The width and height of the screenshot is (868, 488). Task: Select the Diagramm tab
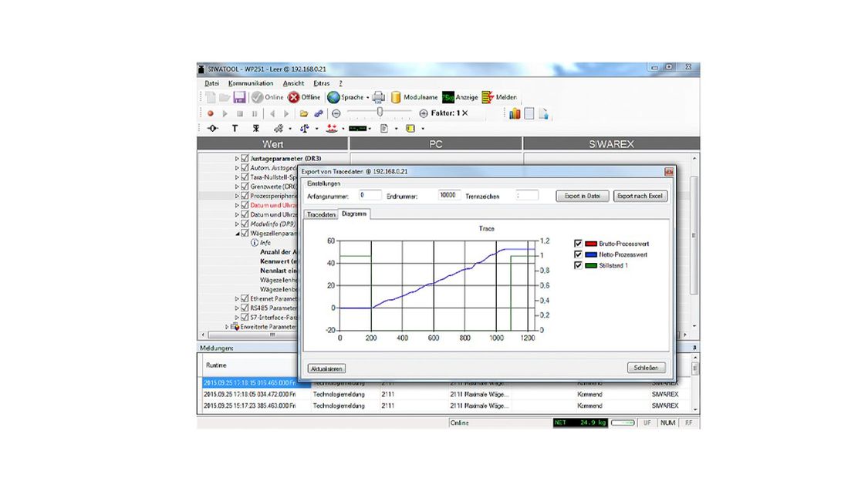354,214
